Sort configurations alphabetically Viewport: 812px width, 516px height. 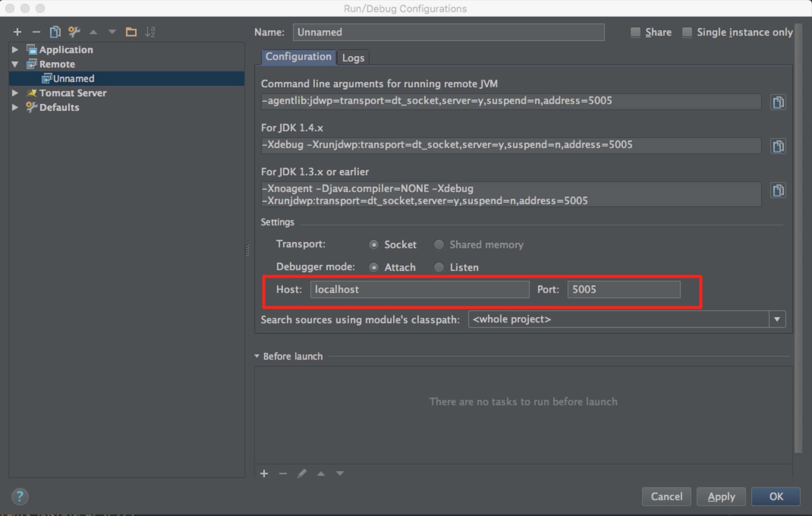(x=151, y=32)
